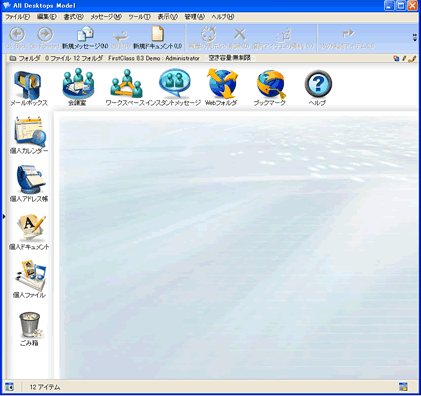Click the 新規メッセージ toolbar button
The image size is (421, 396).
pyautogui.click(x=85, y=38)
